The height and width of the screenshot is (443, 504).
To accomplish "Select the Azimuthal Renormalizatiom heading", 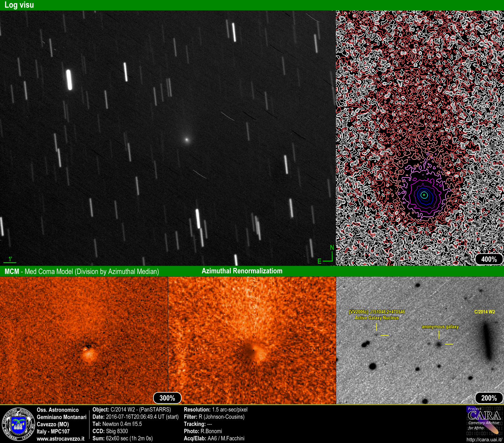I will coord(242,271).
